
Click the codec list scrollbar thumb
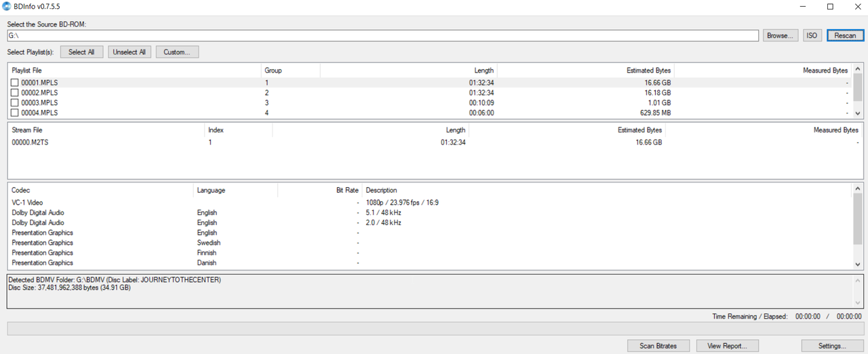[858, 218]
